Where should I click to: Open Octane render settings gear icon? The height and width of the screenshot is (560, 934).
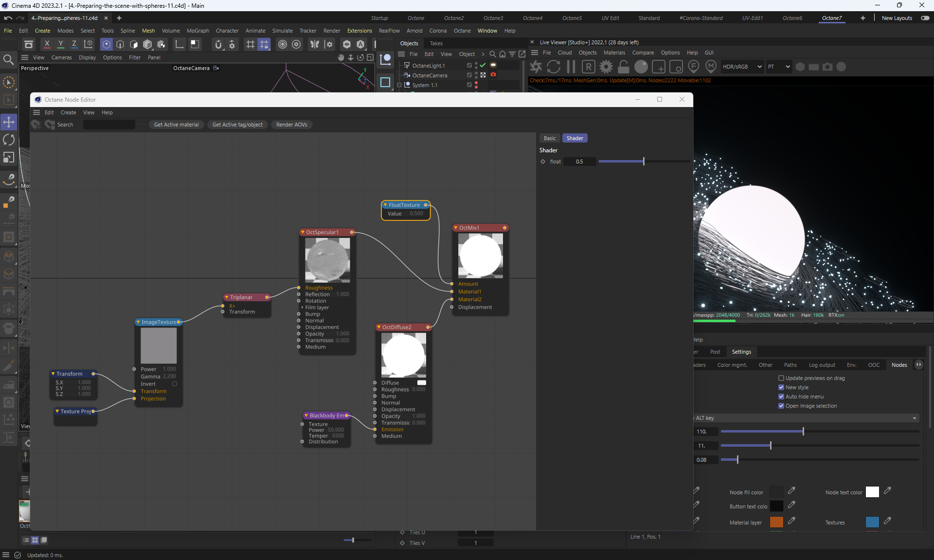pos(606,67)
